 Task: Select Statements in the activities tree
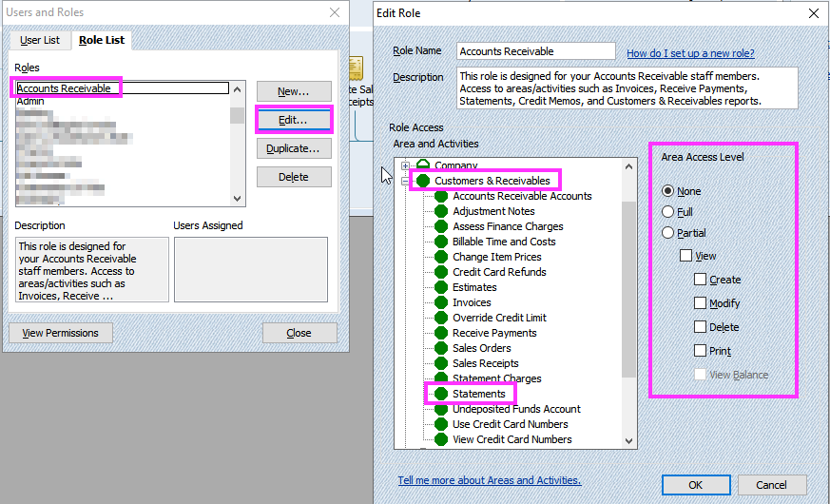[x=478, y=394]
